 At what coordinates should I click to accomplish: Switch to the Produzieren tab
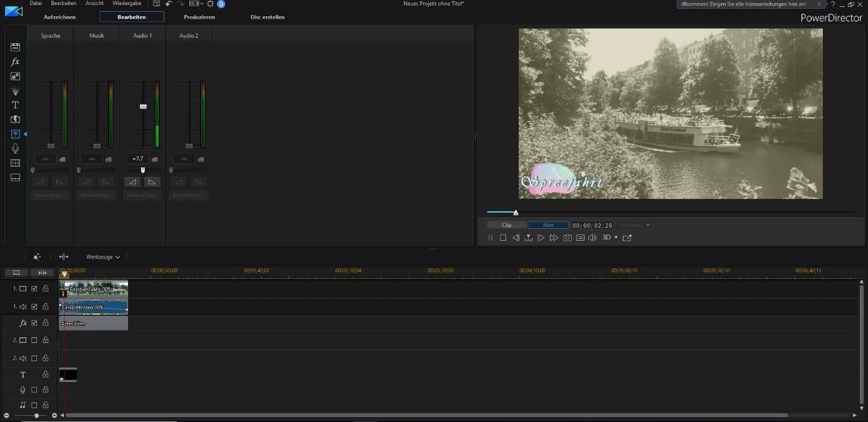click(x=199, y=17)
